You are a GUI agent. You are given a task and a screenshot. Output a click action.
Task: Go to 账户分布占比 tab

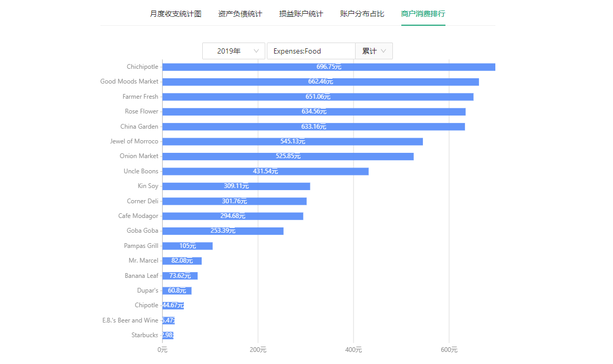tap(362, 14)
